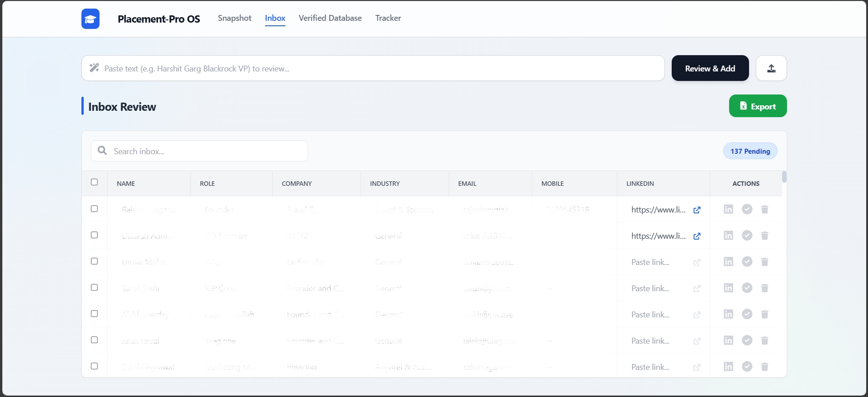The height and width of the screenshot is (397, 868).
Task: Open LinkedIn link for Utkarsh Agra... row
Action: [697, 236]
